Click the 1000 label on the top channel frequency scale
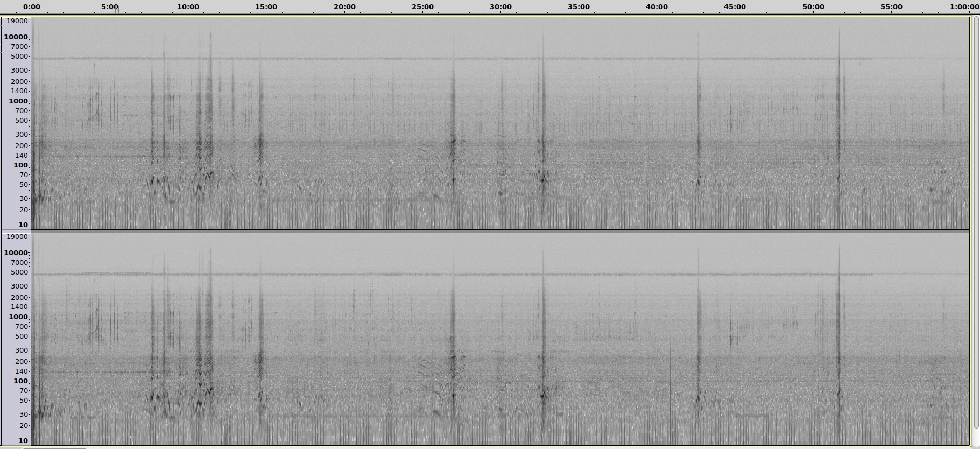 point(18,101)
